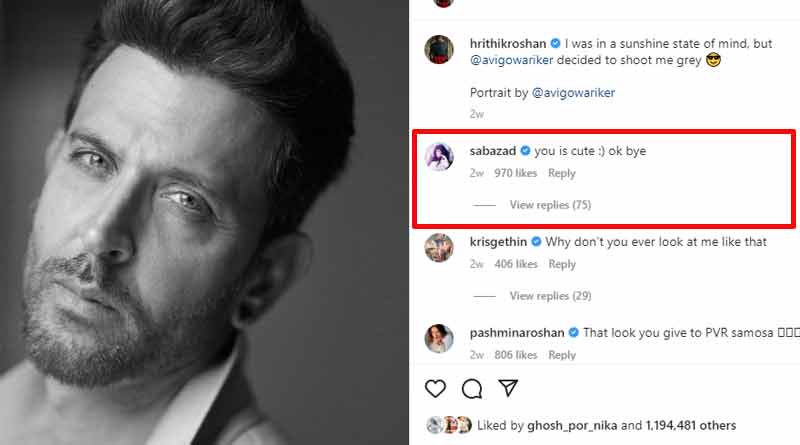Expand View replies (29) under krisgethin
The image size is (800, 445).
click(550, 296)
